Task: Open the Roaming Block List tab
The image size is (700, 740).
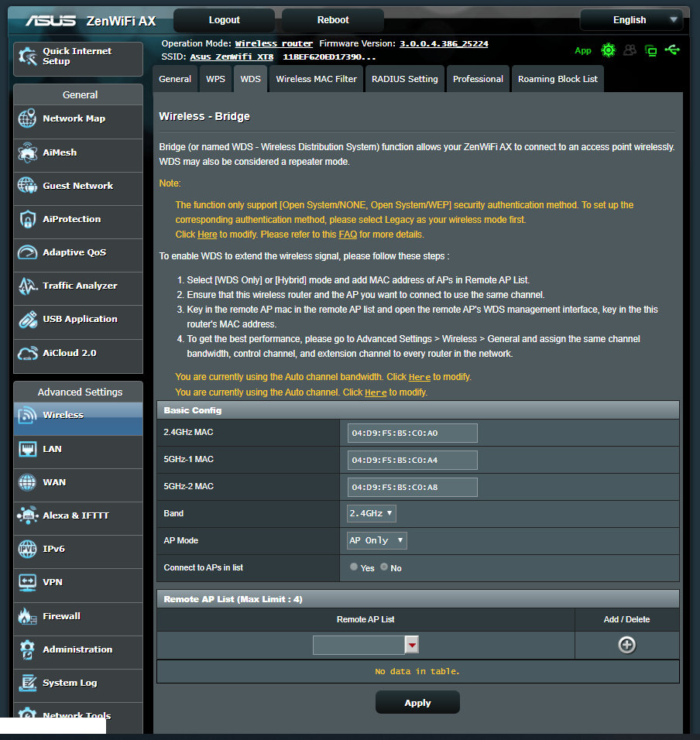Action: click(558, 79)
